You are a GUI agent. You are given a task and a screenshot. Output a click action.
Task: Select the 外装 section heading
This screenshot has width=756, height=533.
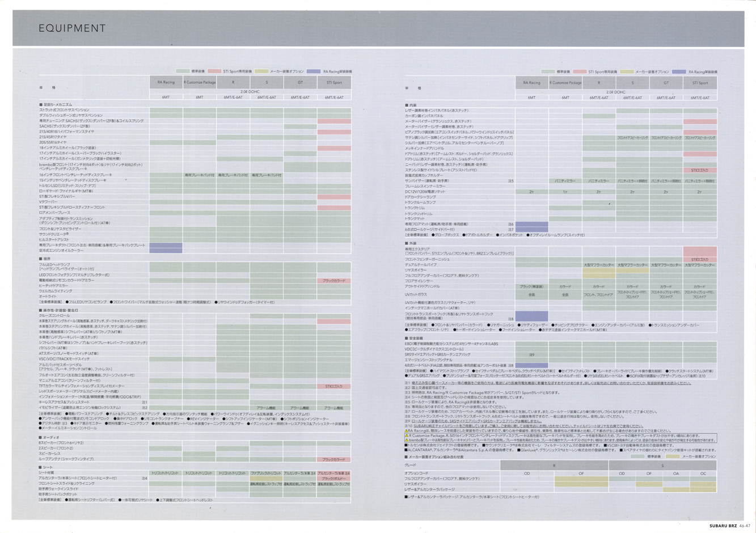[411, 243]
